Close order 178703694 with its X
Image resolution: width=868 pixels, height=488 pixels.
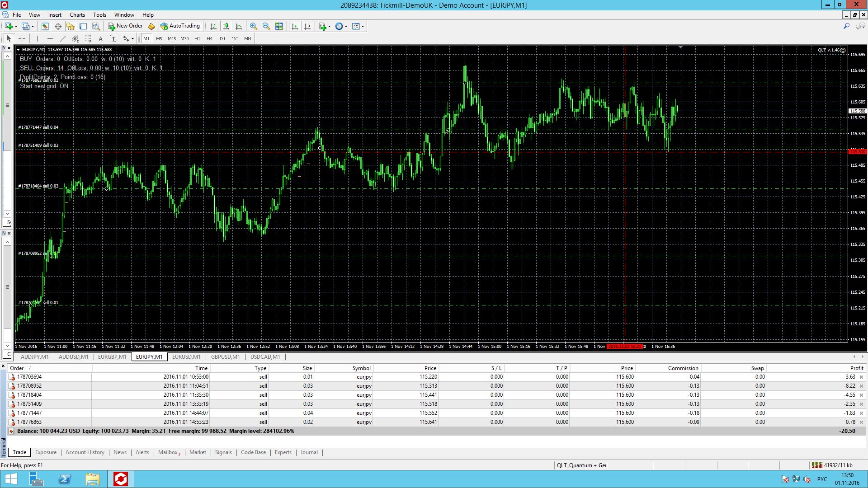point(861,377)
